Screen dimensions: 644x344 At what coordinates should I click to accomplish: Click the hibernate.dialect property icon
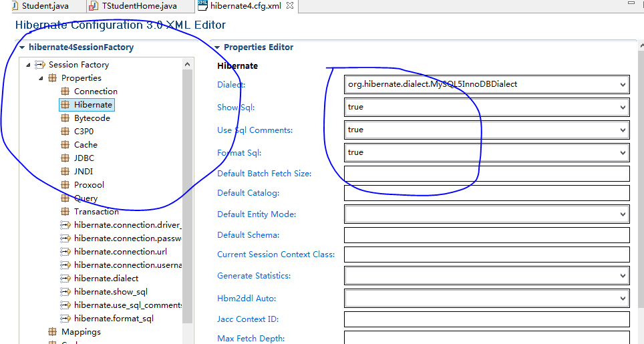pyautogui.click(x=65, y=279)
